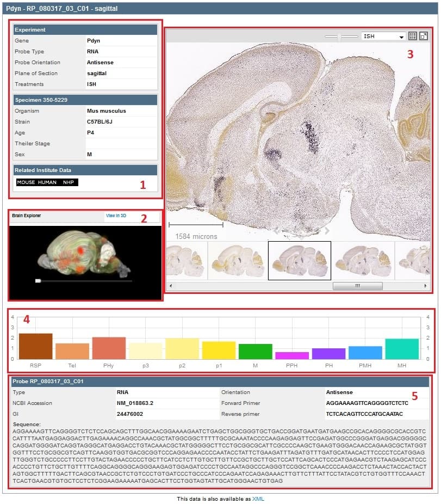
Task: Click the PHy expression bar
Action: tap(109, 348)
